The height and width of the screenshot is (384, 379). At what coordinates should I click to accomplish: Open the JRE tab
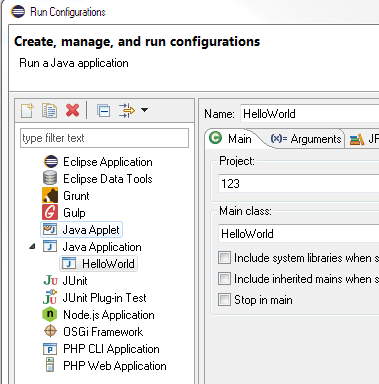[x=364, y=139]
